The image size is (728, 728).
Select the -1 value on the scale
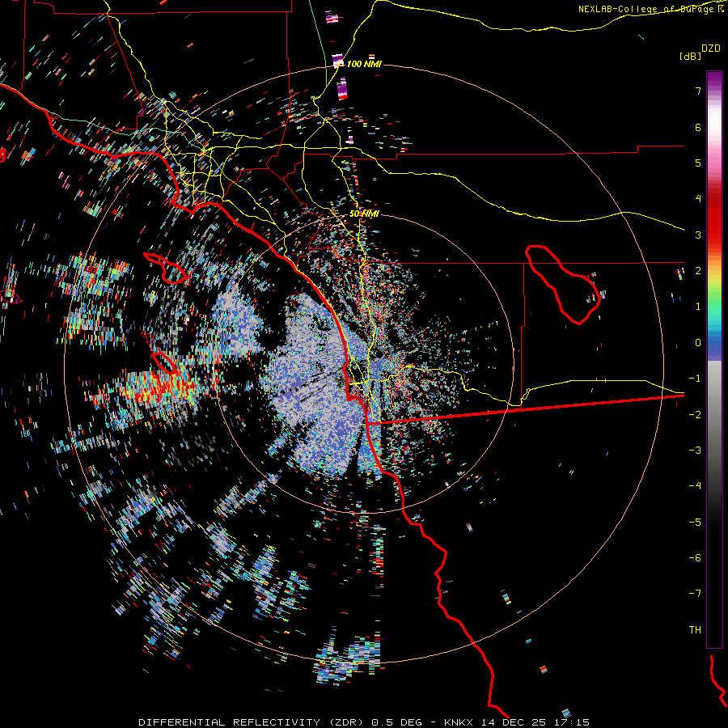tap(695, 379)
